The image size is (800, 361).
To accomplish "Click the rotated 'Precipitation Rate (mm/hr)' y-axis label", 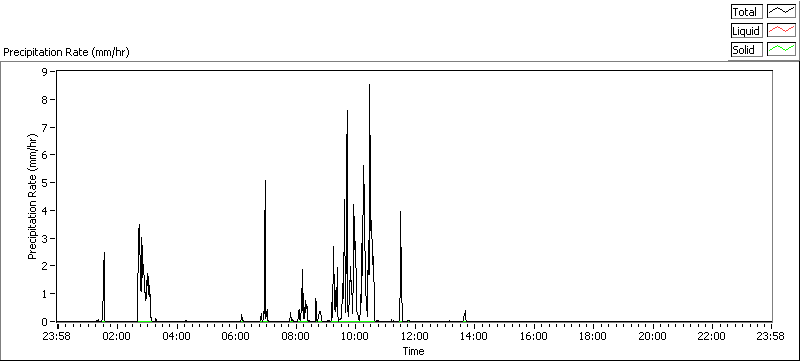I will tap(32, 197).
